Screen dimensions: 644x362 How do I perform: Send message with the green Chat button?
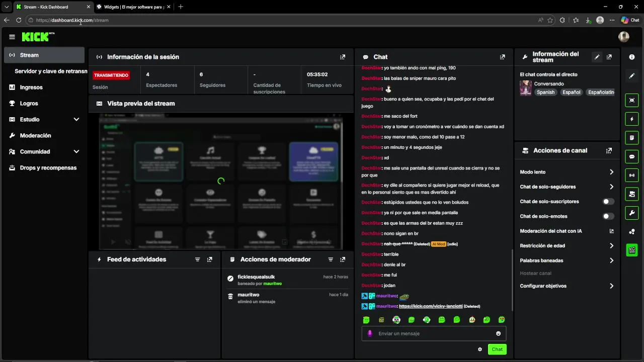coord(497,349)
